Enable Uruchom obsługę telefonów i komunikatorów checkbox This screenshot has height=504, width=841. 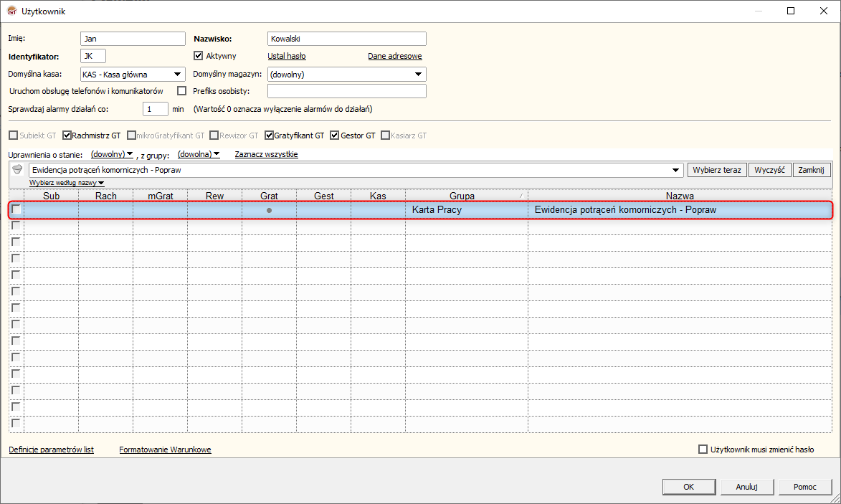[x=182, y=91]
